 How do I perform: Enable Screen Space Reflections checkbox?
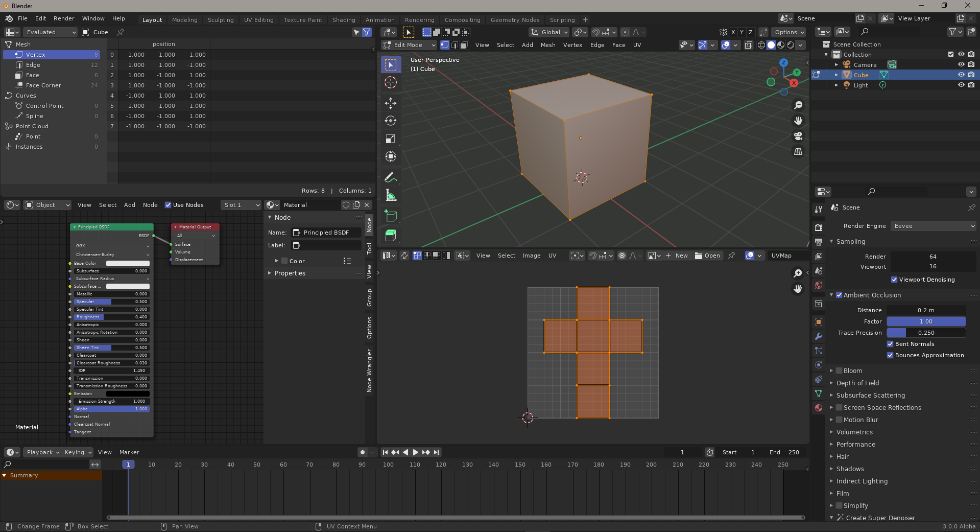point(839,407)
